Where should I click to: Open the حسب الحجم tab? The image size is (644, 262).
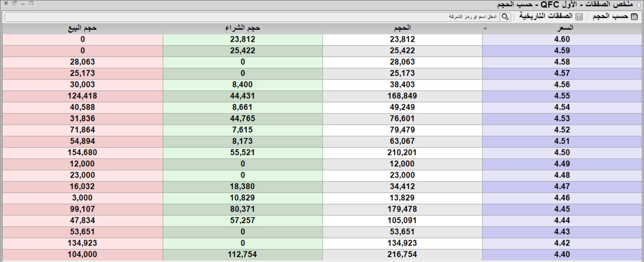[610, 16]
